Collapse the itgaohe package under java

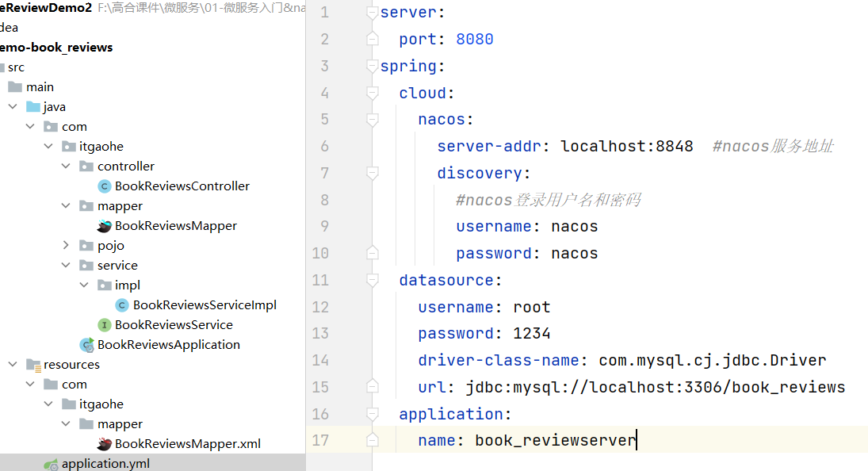pyautogui.click(x=48, y=146)
